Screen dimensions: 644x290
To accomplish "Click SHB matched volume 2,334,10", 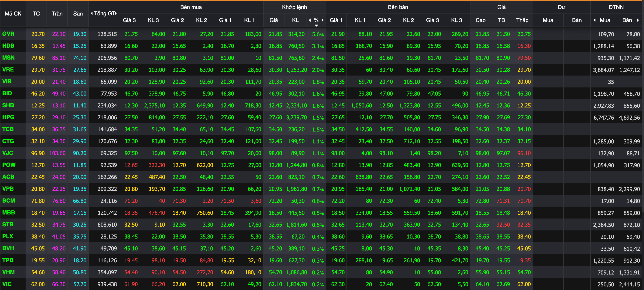I will 296,106.
